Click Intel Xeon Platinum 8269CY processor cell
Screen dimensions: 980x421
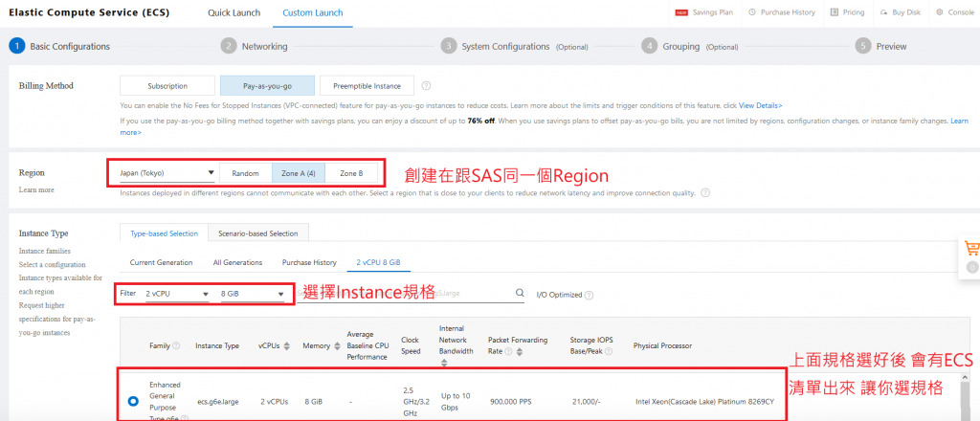pyautogui.click(x=704, y=402)
